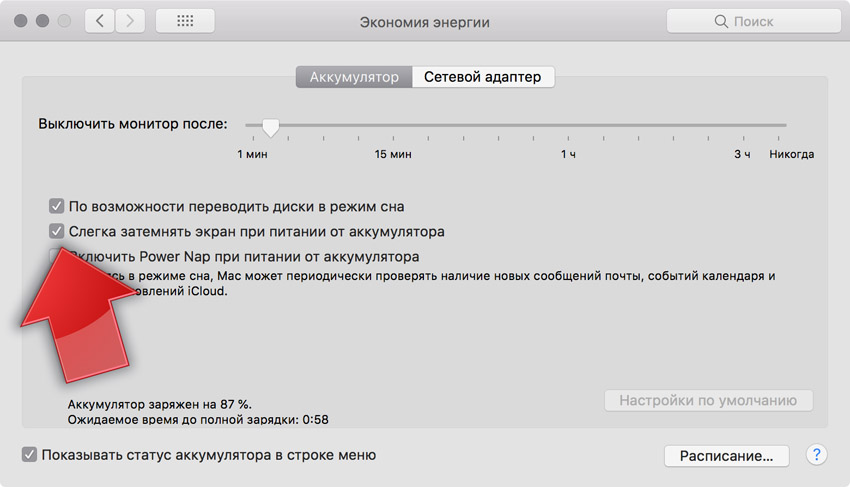
Task: Open the Расписание... schedule button
Action: pyautogui.click(x=726, y=456)
